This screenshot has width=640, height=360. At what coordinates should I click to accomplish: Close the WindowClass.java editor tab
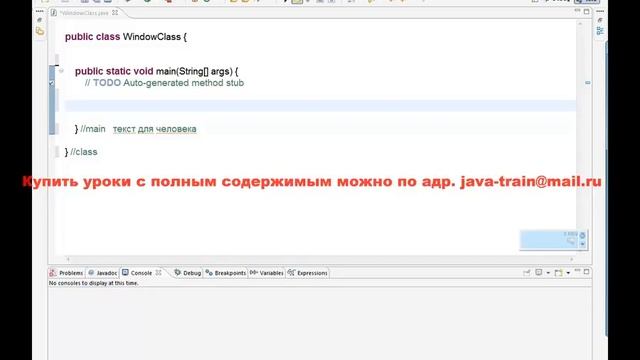(115, 13)
